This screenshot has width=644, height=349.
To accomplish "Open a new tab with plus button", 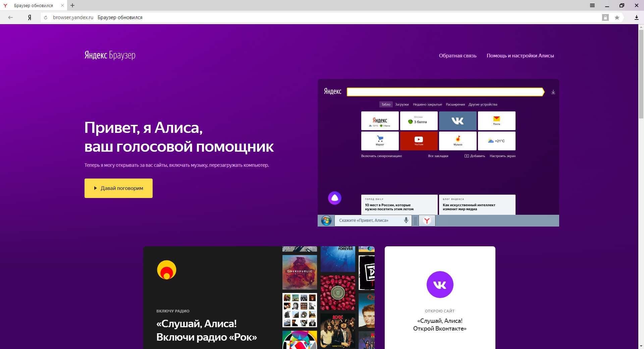I will (x=72, y=5).
